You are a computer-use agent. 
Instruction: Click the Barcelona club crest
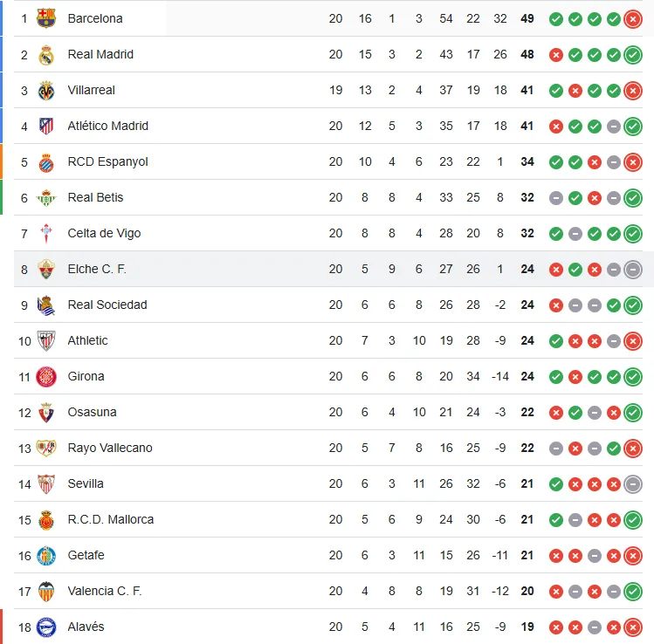click(x=46, y=18)
